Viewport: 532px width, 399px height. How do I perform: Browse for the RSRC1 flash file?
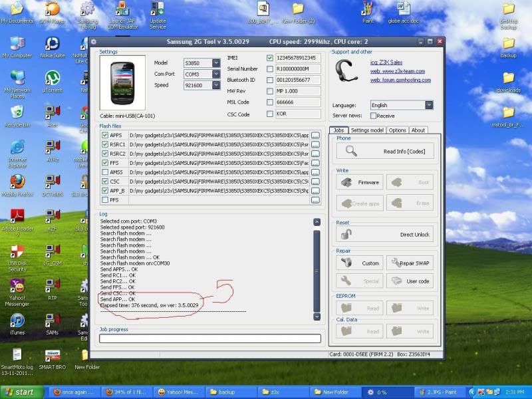315,144
